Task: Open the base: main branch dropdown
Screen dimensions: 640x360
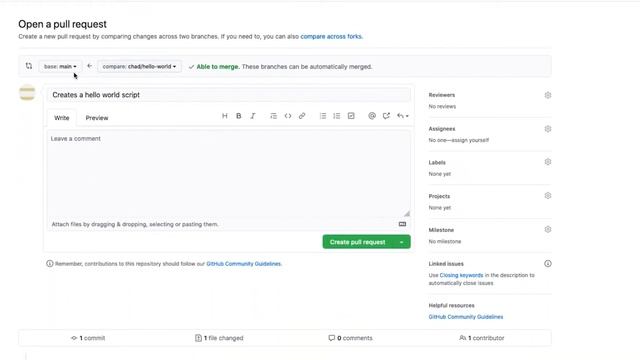Action: [x=60, y=66]
